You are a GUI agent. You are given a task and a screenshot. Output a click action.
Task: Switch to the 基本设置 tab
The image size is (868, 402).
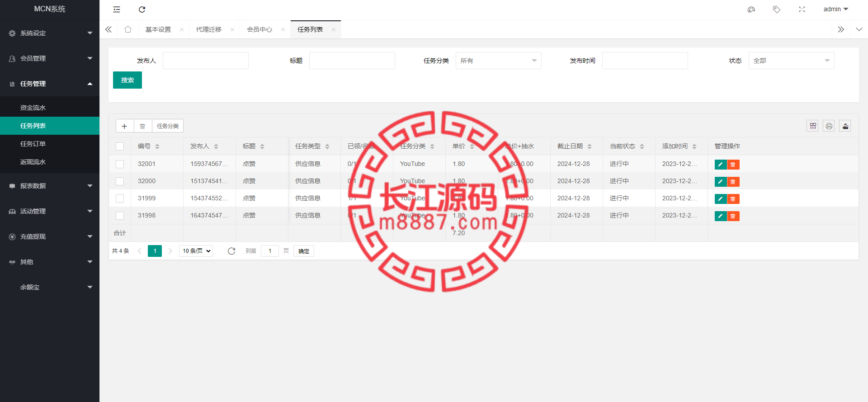[x=158, y=29]
